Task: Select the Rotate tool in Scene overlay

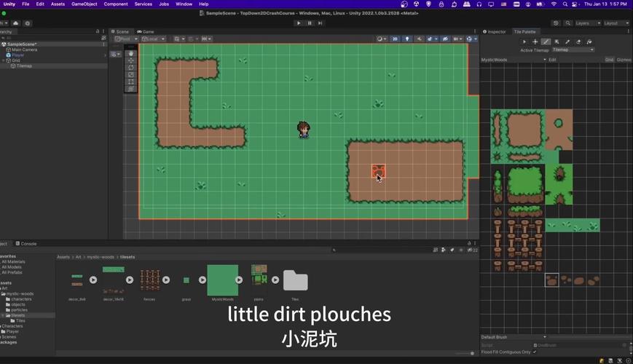Action: tap(131, 68)
